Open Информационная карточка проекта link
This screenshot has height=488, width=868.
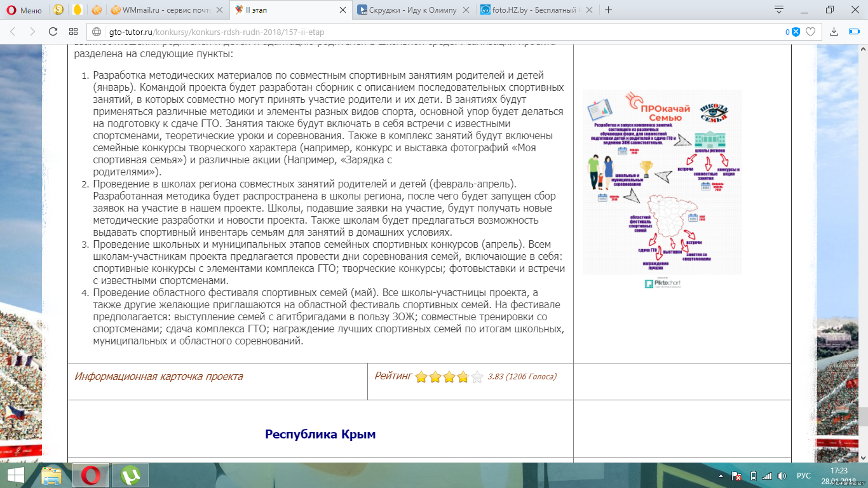pos(159,376)
